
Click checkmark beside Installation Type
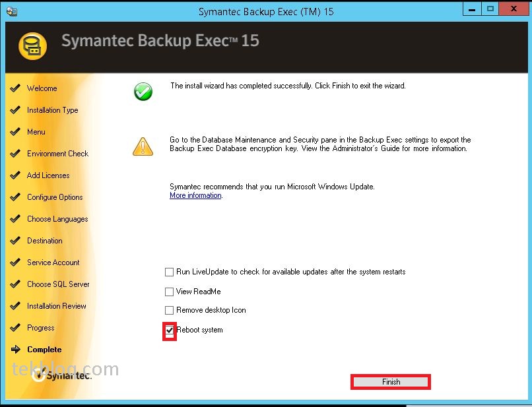coord(15,110)
